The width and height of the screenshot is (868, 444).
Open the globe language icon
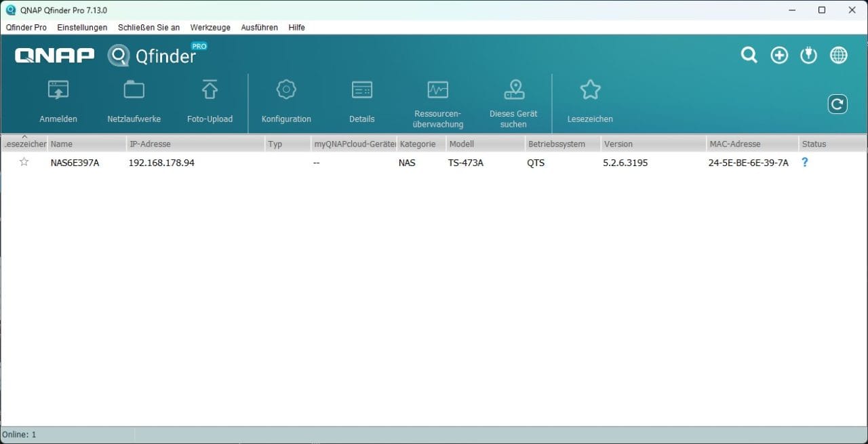838,55
